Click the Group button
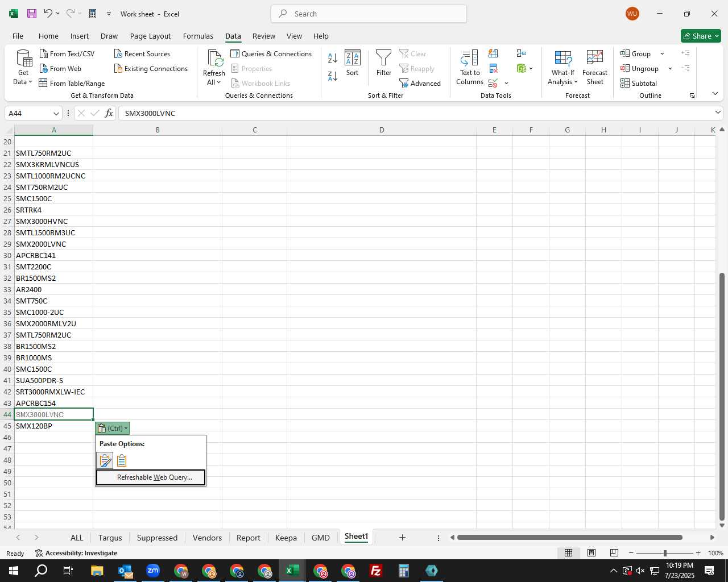The width and height of the screenshot is (728, 582). 636,53
